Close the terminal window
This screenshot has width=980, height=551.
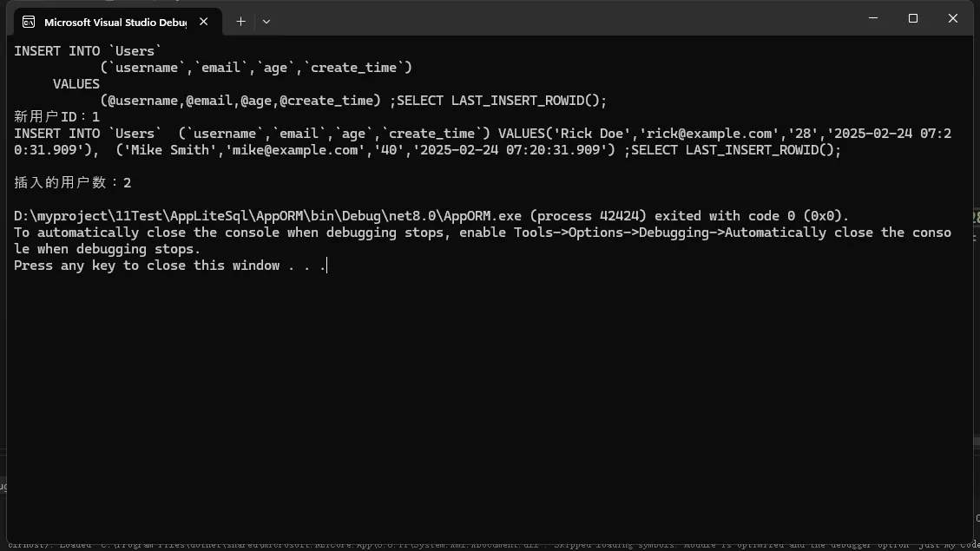tap(952, 18)
